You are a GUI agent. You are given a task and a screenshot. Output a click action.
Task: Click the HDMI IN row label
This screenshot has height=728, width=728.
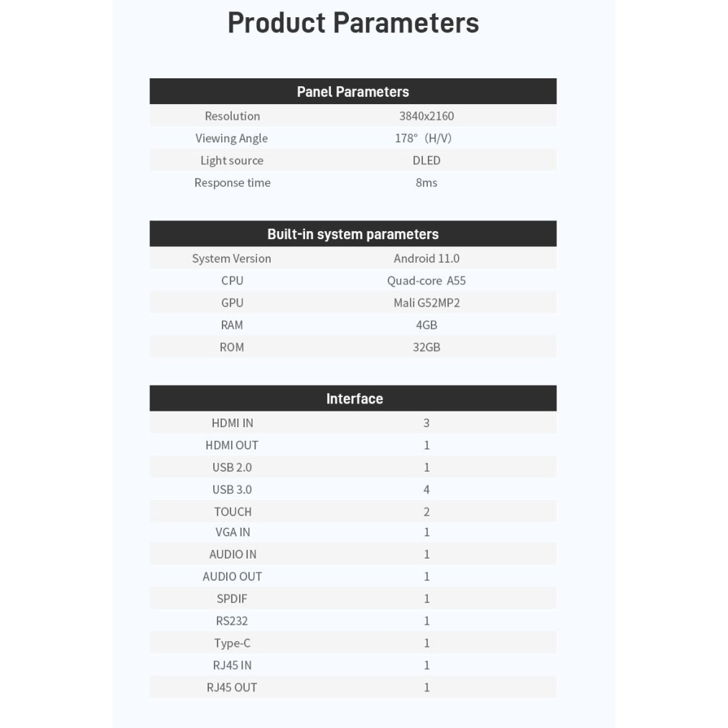point(232,424)
